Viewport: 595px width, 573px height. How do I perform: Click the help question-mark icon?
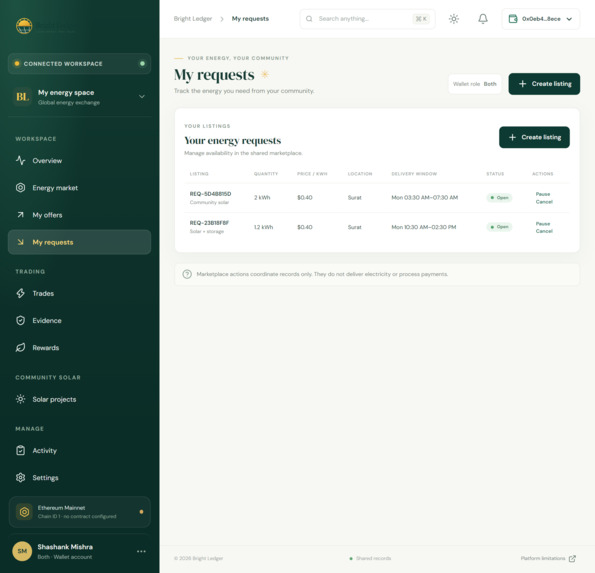coord(187,274)
